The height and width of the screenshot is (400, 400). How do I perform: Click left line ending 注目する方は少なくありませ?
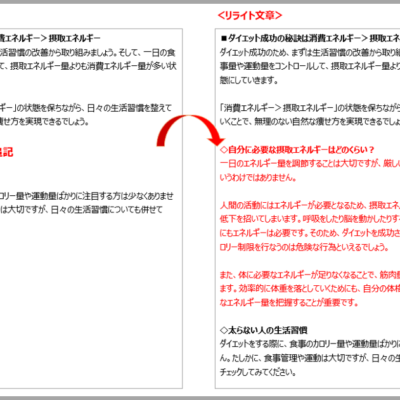click(87, 196)
